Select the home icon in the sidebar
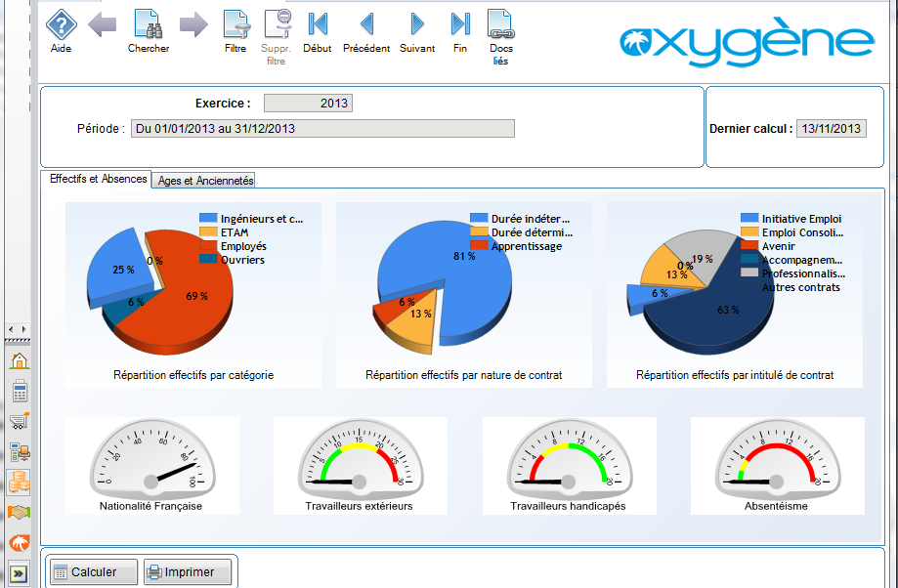The width and height of the screenshot is (898, 588). [20, 362]
